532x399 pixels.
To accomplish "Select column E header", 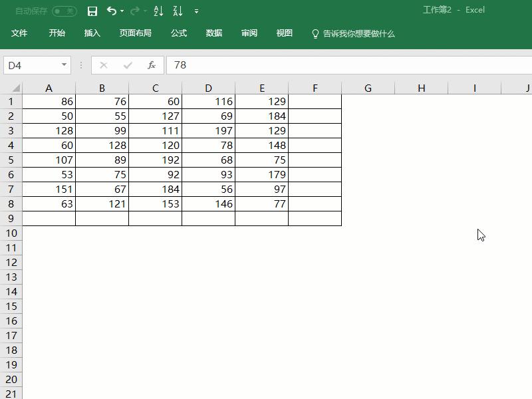I will [261, 88].
